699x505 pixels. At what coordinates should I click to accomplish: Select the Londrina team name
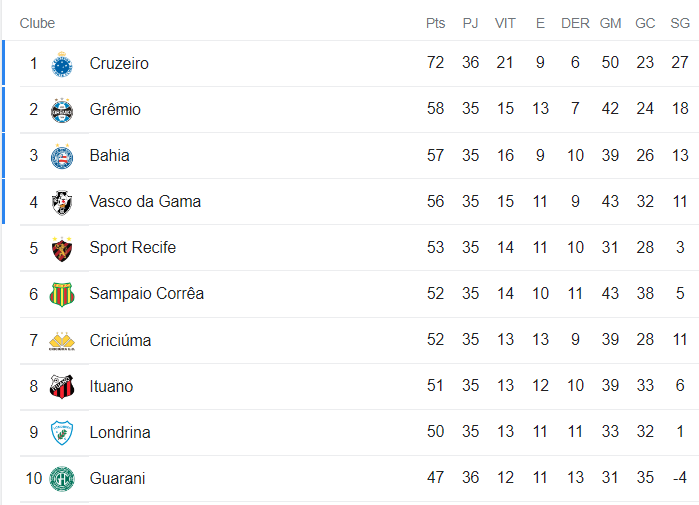120,433
